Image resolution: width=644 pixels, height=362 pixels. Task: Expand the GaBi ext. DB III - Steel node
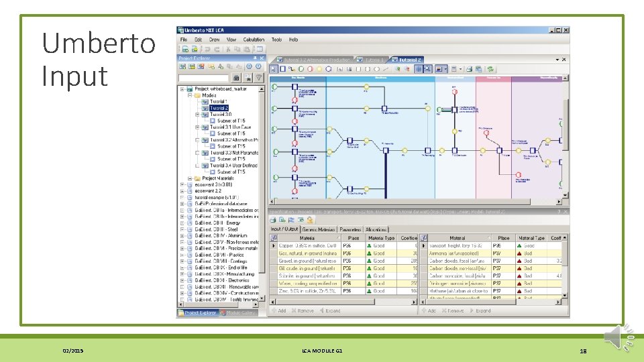coord(182,229)
